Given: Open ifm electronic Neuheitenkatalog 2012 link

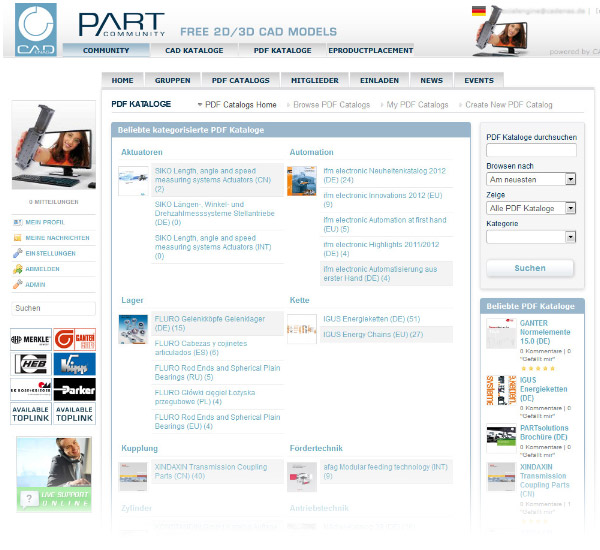Looking at the screenshot, I should (384, 175).
